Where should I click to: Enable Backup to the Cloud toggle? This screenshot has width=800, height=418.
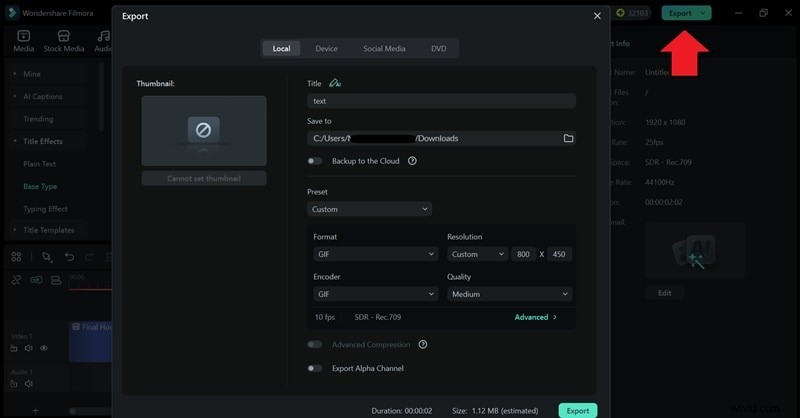[315, 161]
